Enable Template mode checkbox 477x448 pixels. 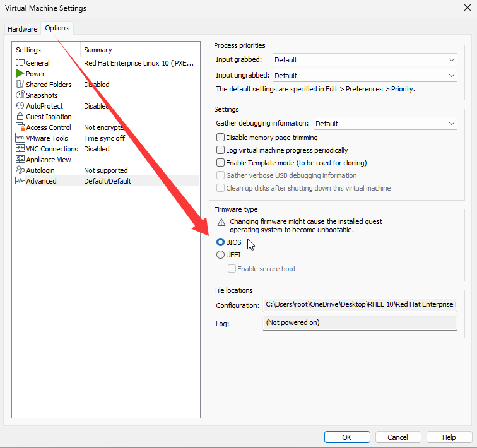click(221, 163)
